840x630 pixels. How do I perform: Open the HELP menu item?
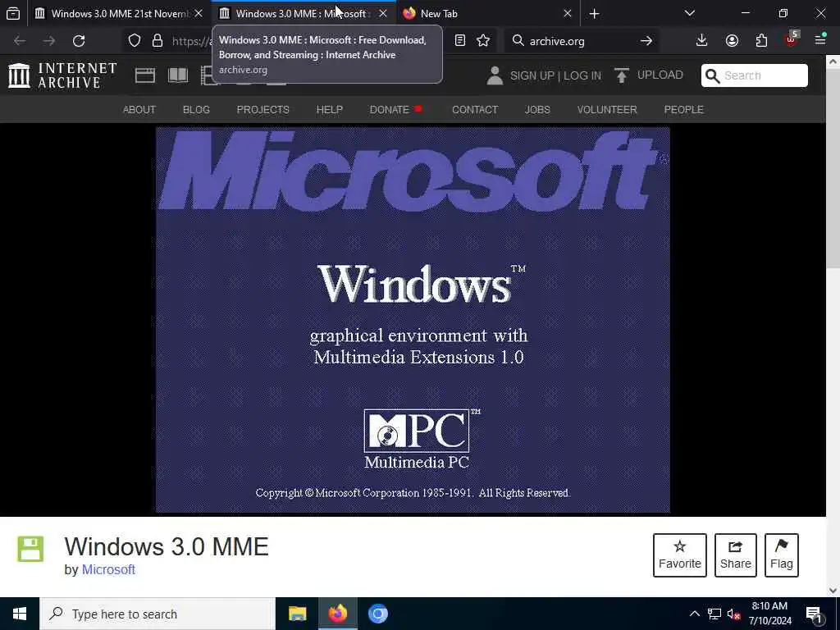click(330, 109)
